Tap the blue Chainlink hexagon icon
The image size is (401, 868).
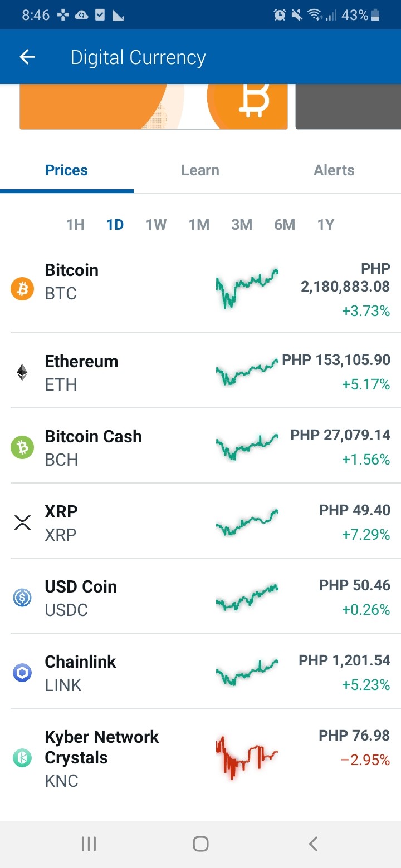22,673
